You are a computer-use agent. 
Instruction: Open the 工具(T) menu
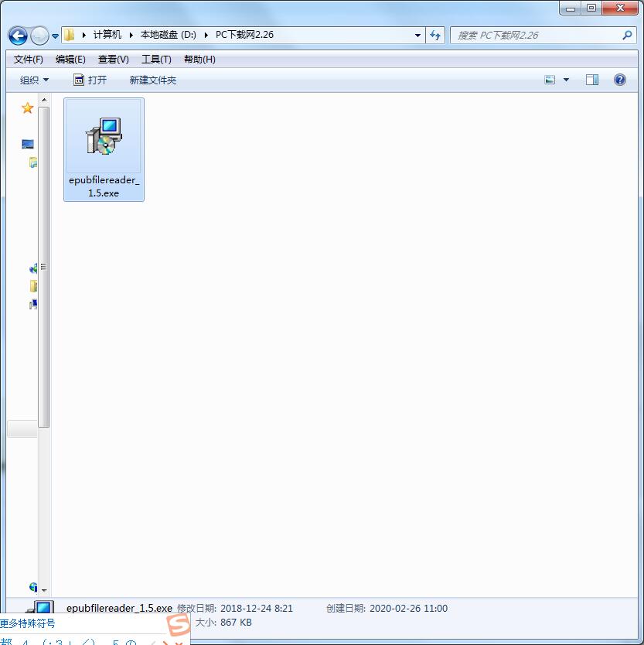tap(155, 59)
